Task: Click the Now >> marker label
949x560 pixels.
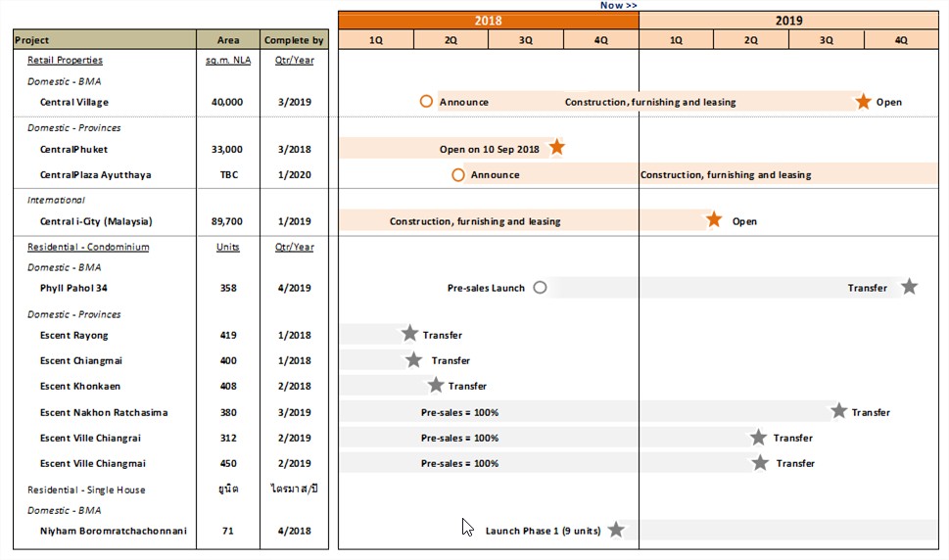Action: 619,5
